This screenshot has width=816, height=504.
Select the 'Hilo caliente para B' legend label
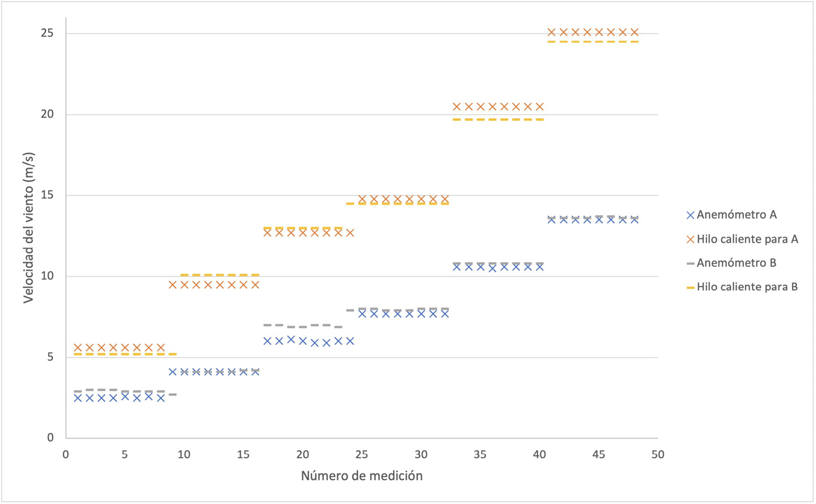coord(747,287)
